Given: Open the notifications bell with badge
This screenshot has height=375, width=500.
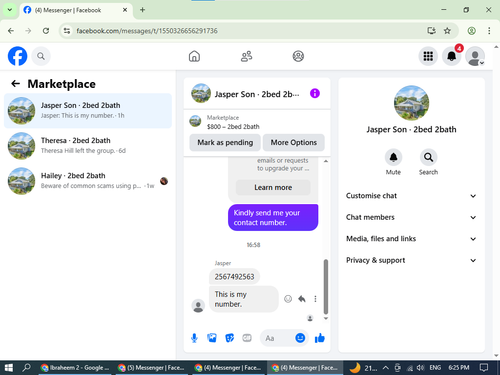Looking at the screenshot, I should click(452, 56).
